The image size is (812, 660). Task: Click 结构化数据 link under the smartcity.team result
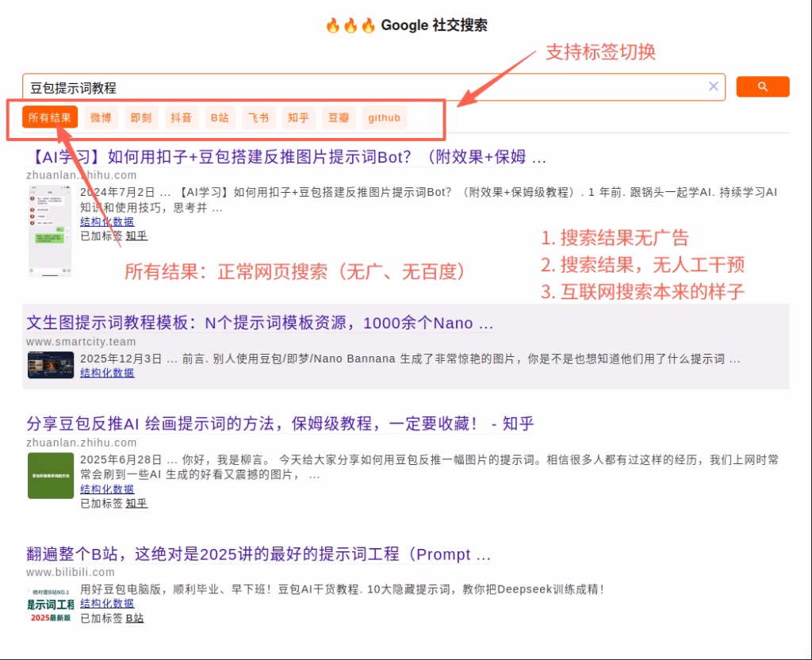[x=107, y=372]
